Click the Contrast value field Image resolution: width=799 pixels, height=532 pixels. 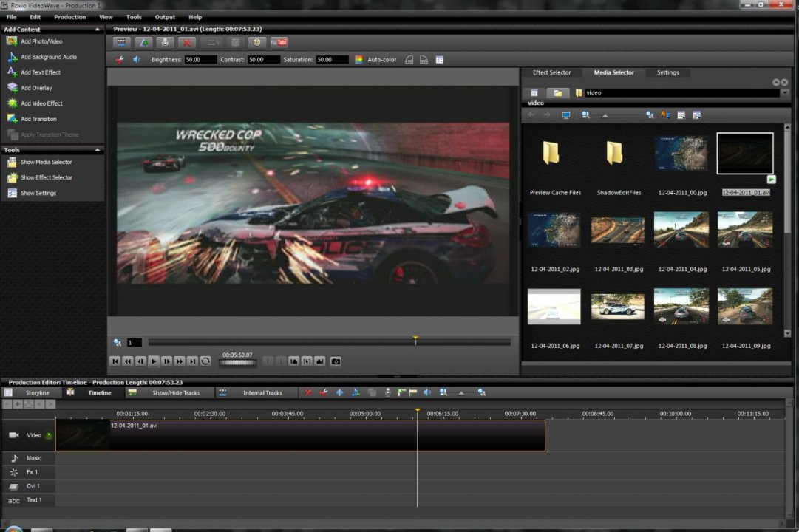coord(263,60)
